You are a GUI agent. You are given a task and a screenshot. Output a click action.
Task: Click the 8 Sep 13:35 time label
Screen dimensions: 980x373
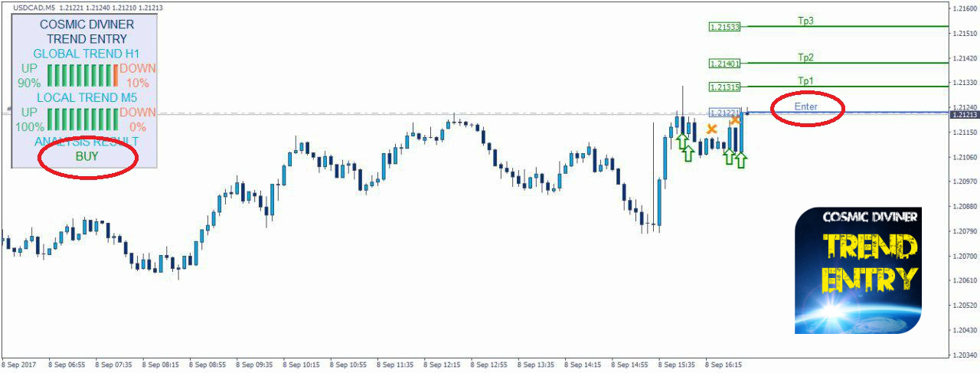537,365
